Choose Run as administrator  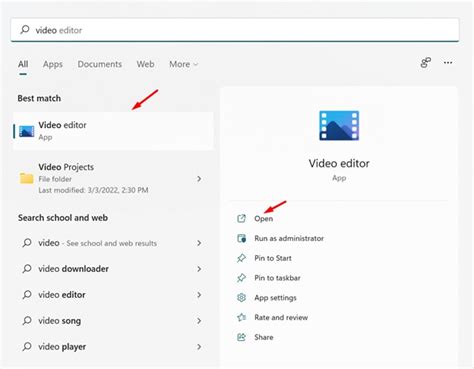coord(289,238)
